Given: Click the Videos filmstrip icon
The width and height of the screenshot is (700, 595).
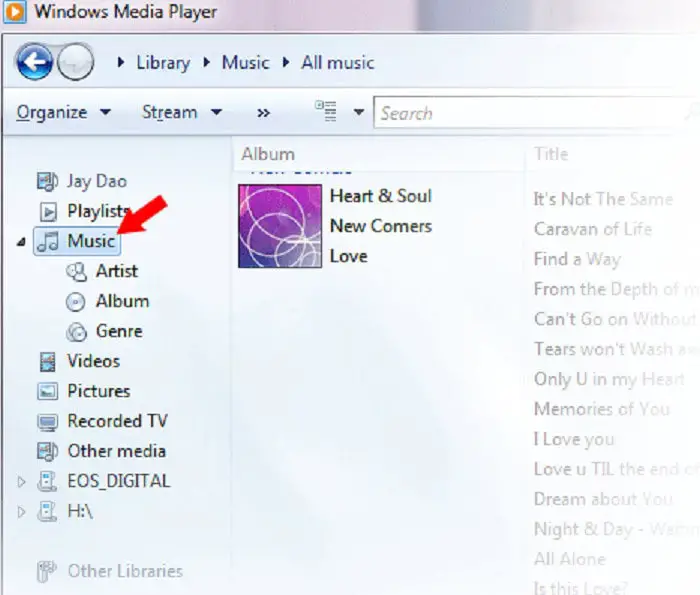Looking at the screenshot, I should 47,362.
